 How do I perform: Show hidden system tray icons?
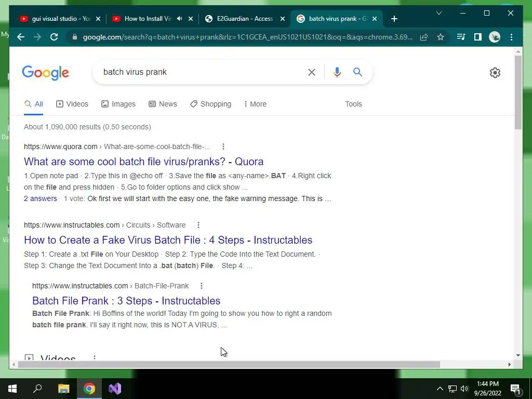[x=440, y=389]
